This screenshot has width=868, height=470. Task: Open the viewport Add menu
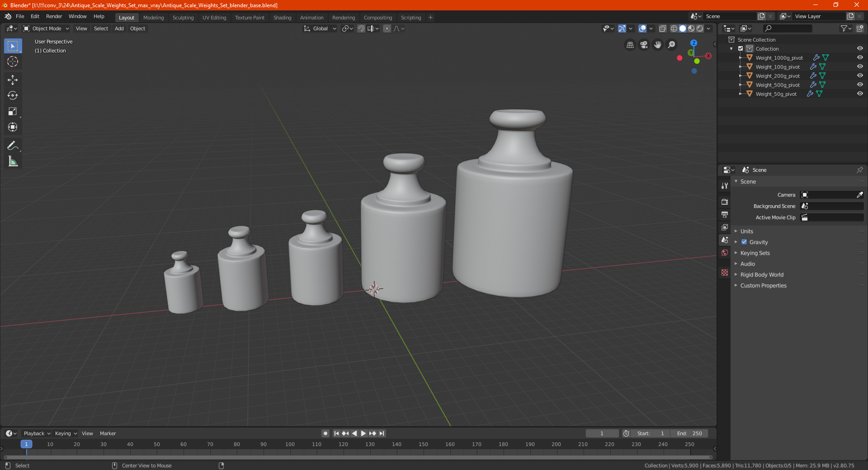click(x=119, y=28)
